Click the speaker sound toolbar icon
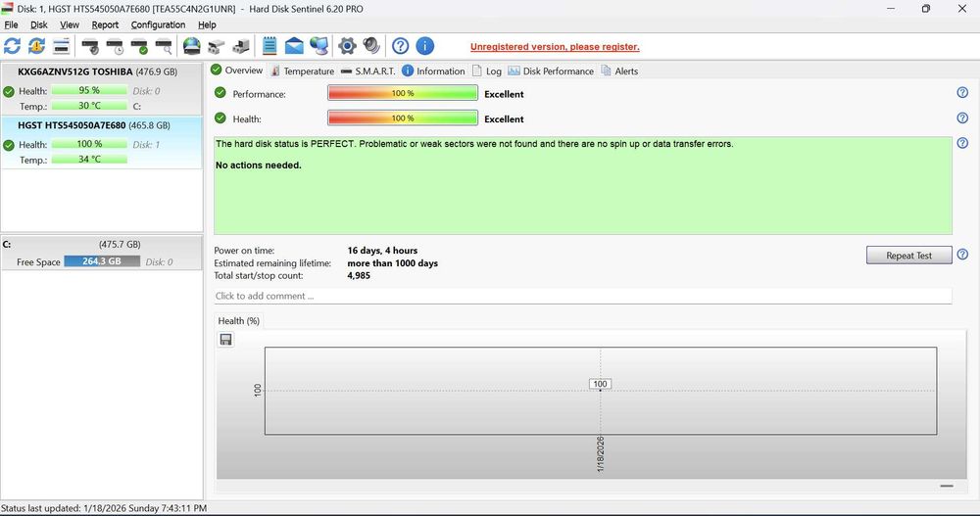The width and height of the screenshot is (980, 516). (371, 46)
